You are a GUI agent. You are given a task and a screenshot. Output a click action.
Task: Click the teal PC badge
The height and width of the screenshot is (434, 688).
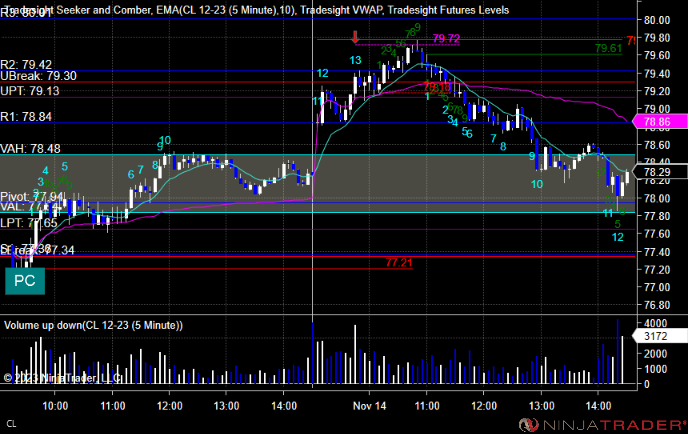point(25,281)
